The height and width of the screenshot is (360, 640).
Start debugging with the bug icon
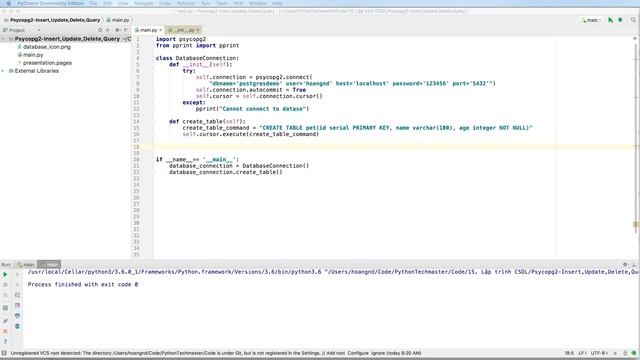coord(620,20)
